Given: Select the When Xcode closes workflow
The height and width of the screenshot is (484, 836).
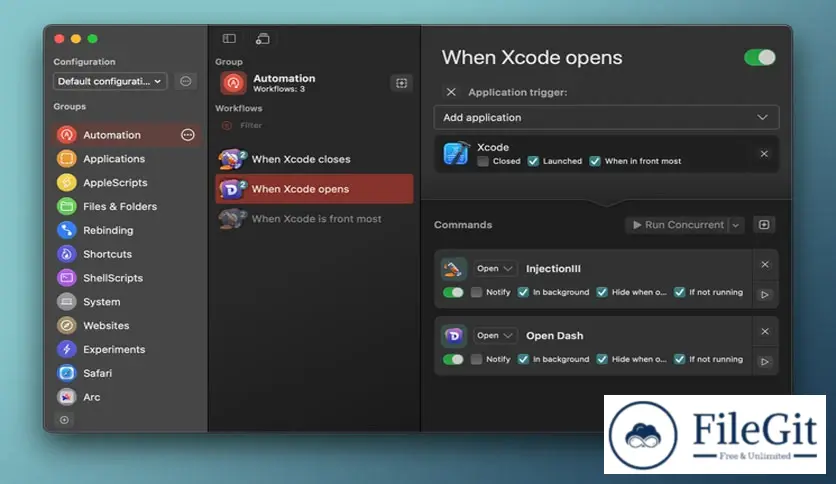Looking at the screenshot, I should point(314,159).
